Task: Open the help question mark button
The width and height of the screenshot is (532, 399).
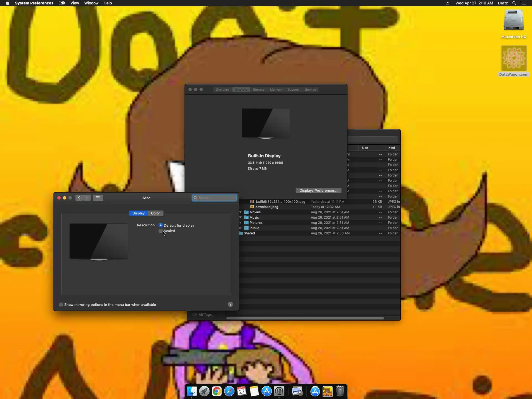Action: (x=230, y=305)
